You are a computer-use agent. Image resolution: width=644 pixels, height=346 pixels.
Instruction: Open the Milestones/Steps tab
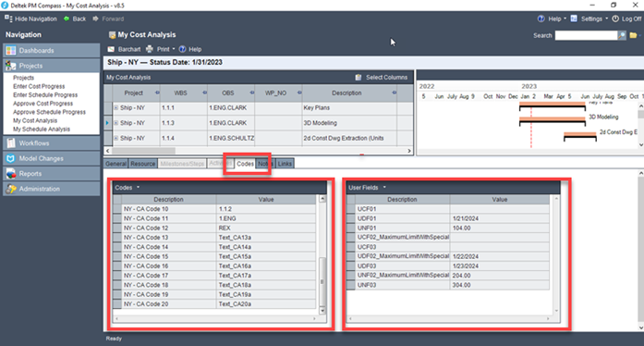(182, 164)
